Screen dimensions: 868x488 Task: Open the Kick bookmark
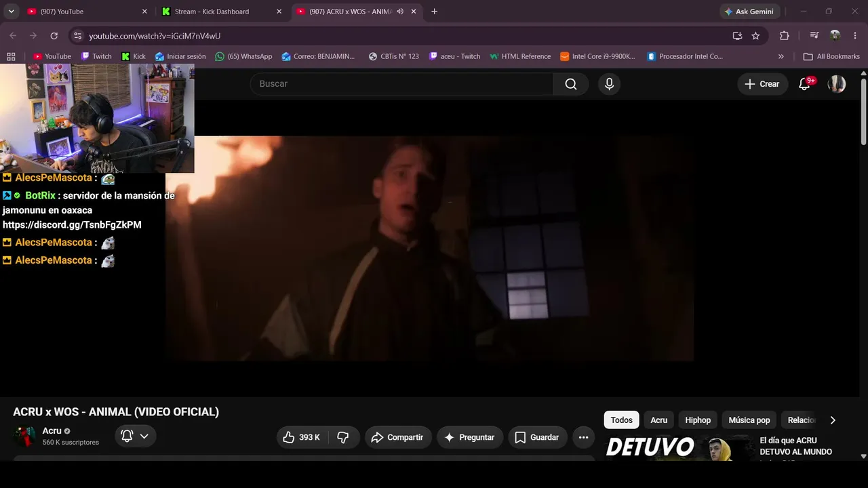pos(133,56)
